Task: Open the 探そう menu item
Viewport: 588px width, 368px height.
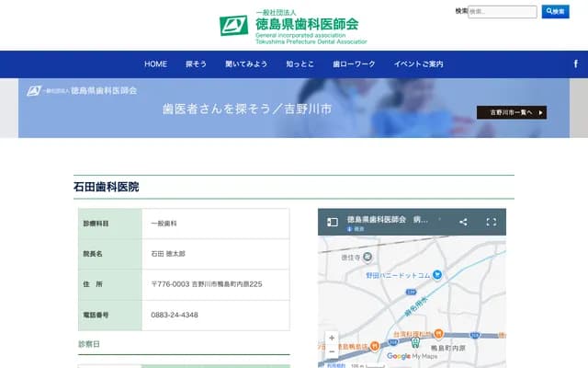Action: 196,64
